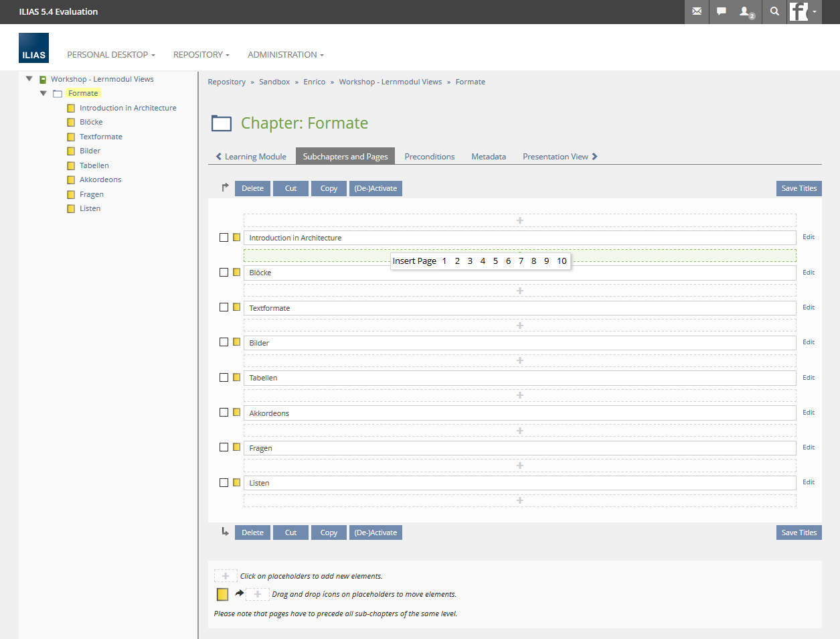
Task: Tick the checkbox for Bilder page
Action: (x=224, y=342)
